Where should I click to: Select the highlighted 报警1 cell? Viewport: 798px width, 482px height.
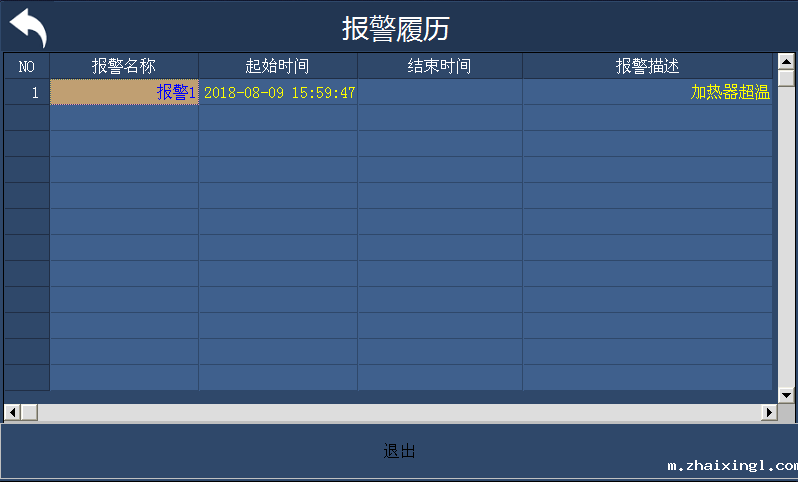point(124,92)
